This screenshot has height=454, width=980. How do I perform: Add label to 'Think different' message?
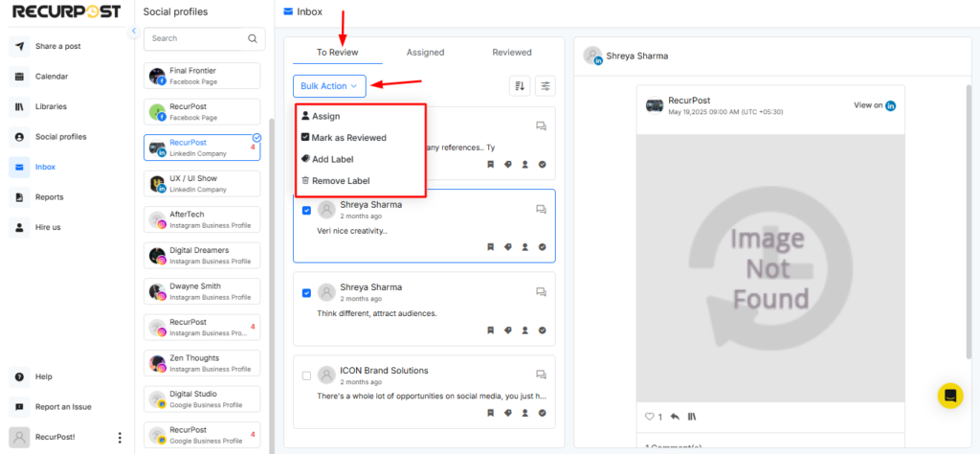(507, 330)
